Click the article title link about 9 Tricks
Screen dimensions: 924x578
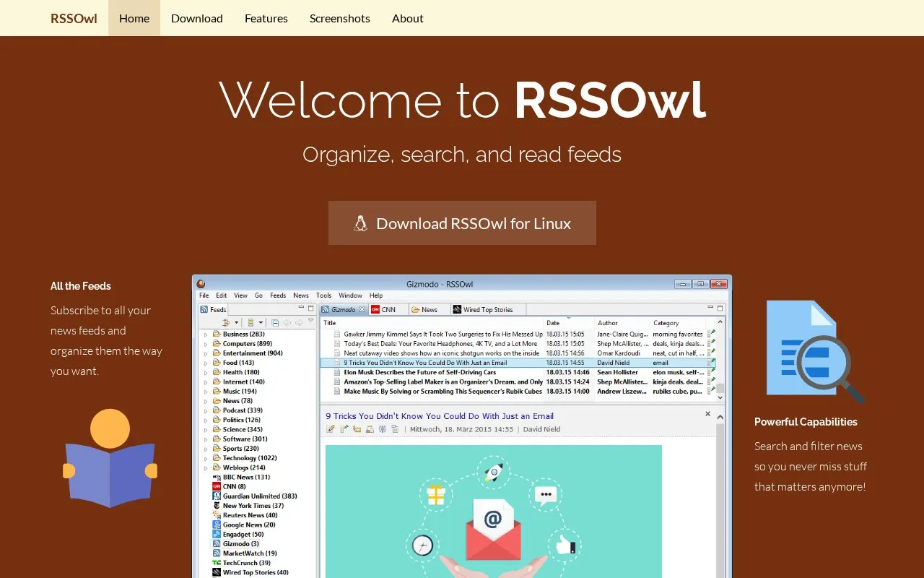click(440, 416)
